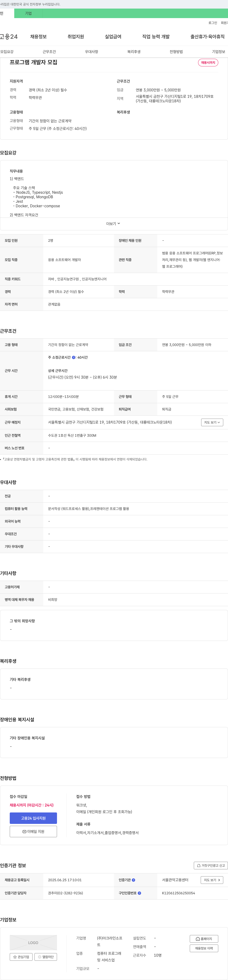The width and height of the screenshot is (228, 980).
Task: Click 채용시까지 (마감시간 : 24시) deadline text
Action: pos(32,805)
